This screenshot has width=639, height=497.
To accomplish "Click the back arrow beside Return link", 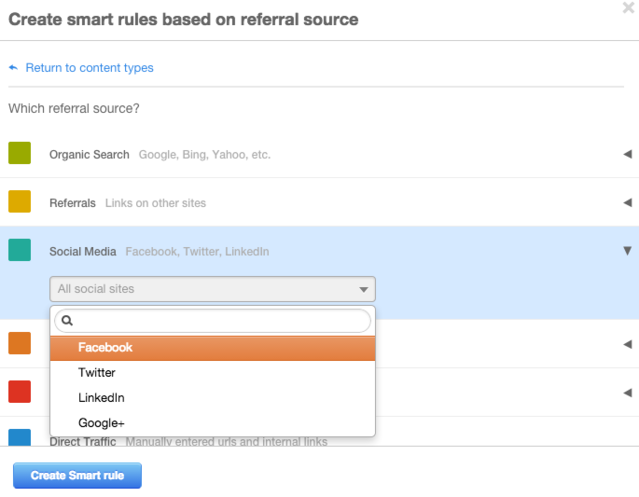I will (13, 68).
